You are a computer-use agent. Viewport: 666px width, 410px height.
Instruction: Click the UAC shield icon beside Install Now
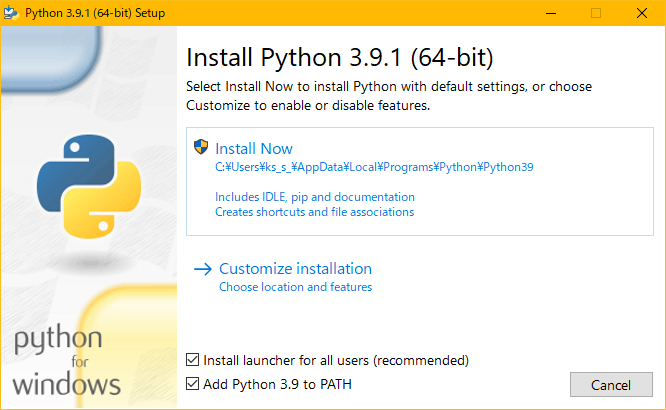click(201, 148)
